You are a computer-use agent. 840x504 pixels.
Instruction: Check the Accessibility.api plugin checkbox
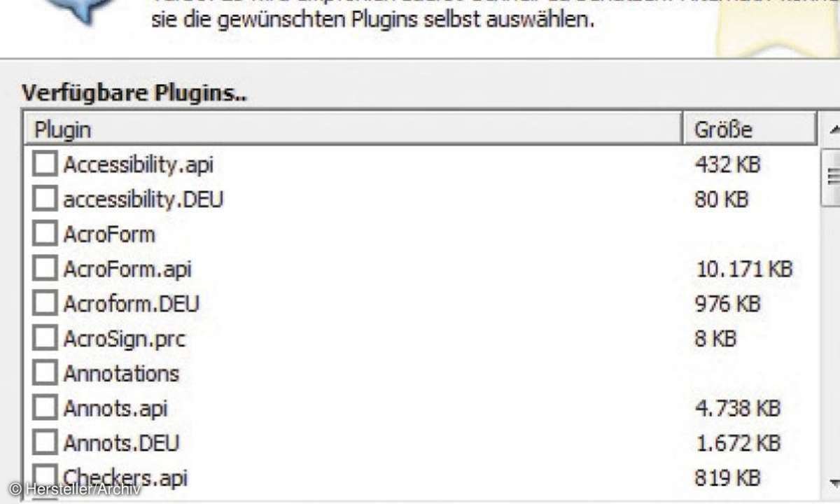click(x=45, y=165)
